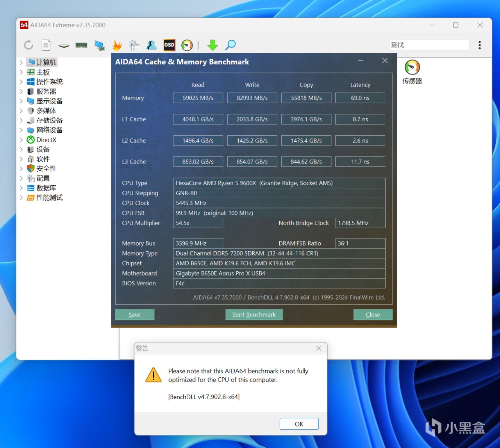The height and width of the screenshot is (448, 500).
Task: Click OK in the warning dialog
Action: pyautogui.click(x=299, y=424)
